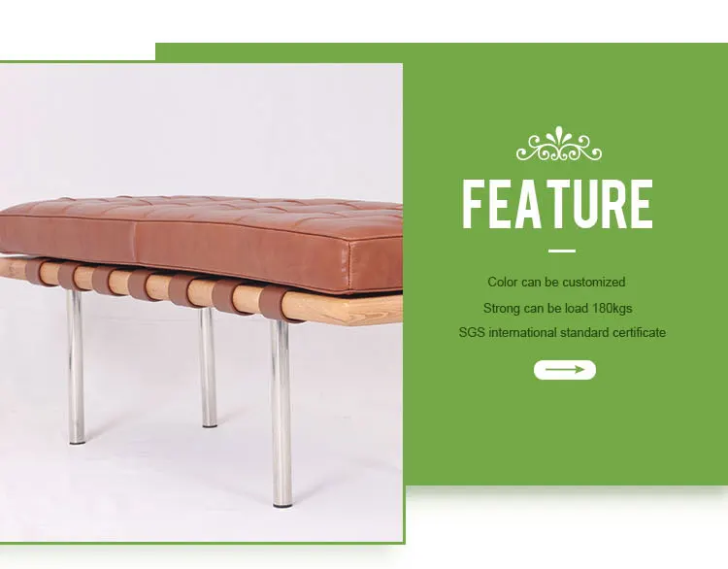Click the brown leather bench cushion
The image size is (728, 569).
pos(201,244)
